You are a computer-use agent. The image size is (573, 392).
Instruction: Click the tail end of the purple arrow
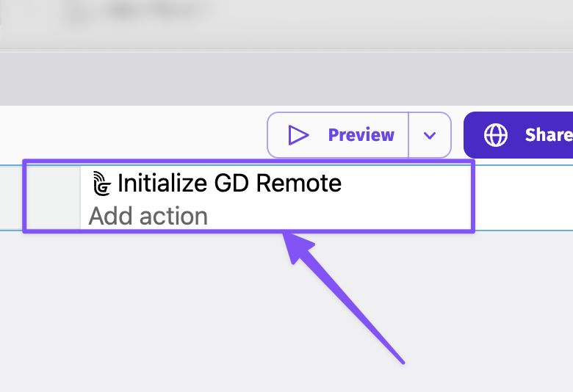tap(403, 361)
